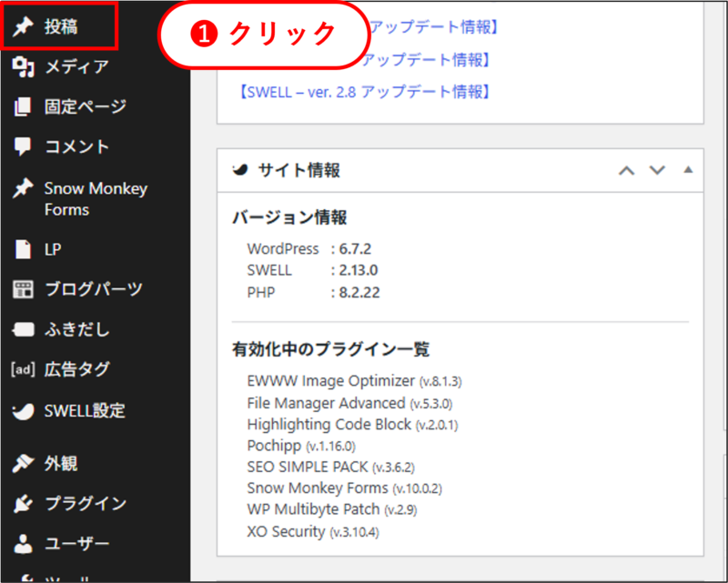Click the ブログパーツ grid icon
This screenshot has width=728, height=583.
(x=23, y=289)
